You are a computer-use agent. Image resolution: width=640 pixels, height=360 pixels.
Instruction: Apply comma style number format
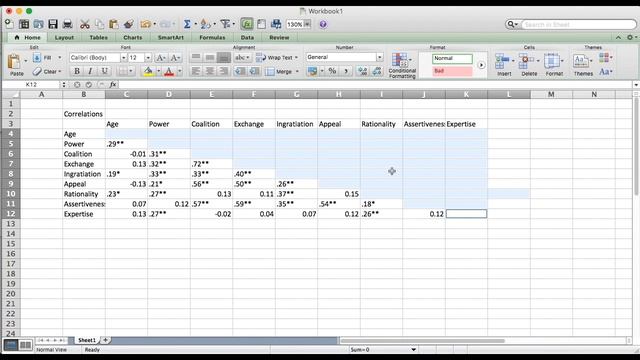point(346,71)
